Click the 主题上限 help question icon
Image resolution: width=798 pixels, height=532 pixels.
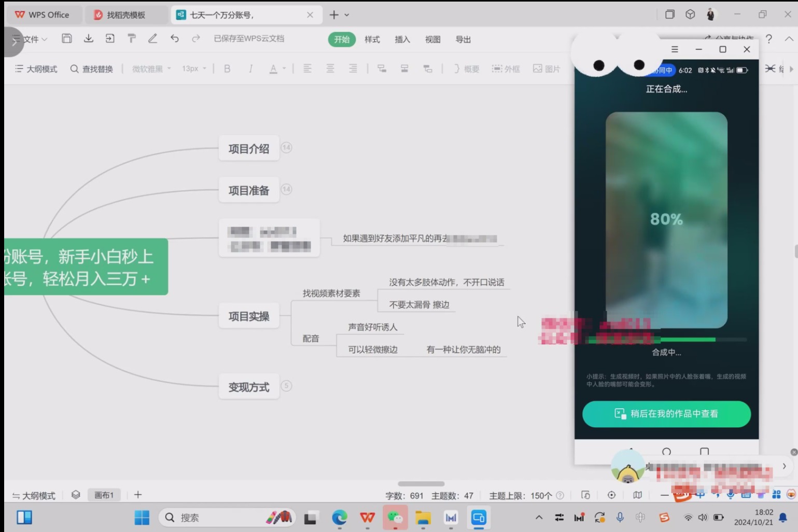pyautogui.click(x=560, y=495)
